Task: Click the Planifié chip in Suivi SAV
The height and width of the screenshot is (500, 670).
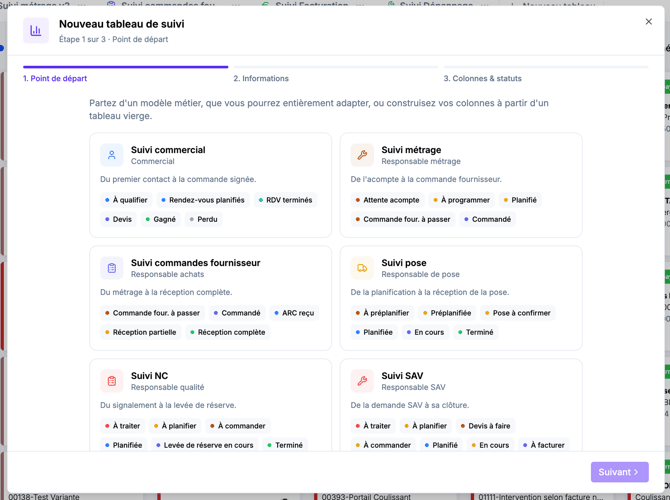Action: click(x=441, y=445)
